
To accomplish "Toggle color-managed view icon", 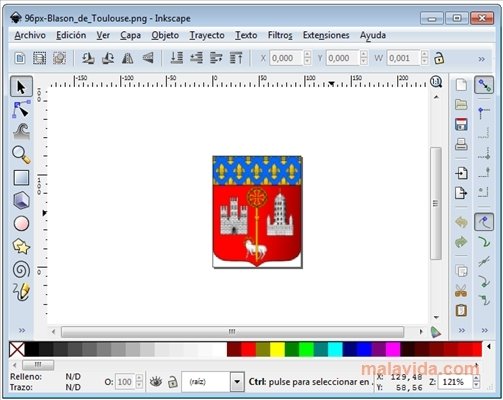I will pos(436,332).
